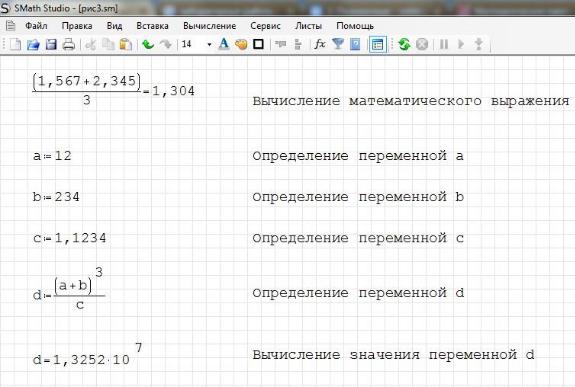The height and width of the screenshot is (387, 575).
Task: Toggle the border square icon
Action: (x=259, y=44)
